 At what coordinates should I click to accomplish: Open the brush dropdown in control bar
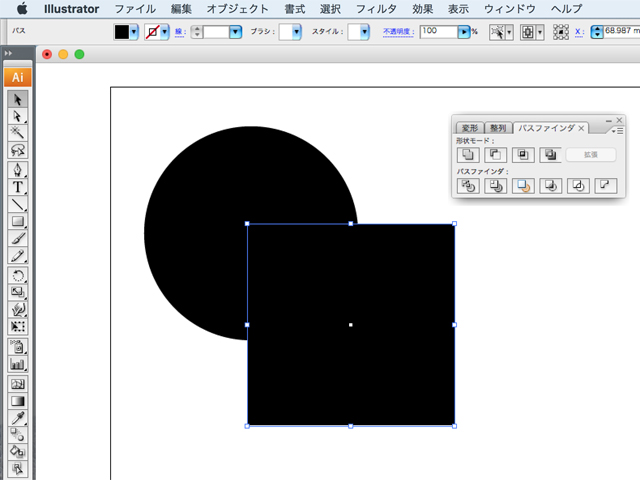(x=297, y=32)
